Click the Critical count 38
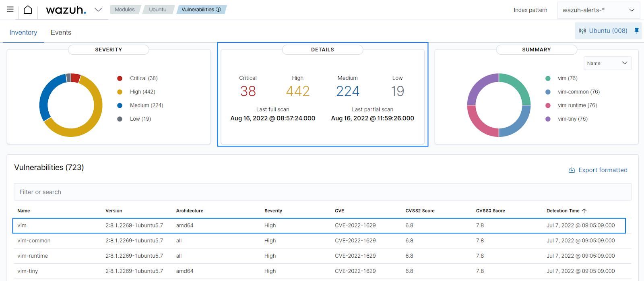Viewport: 644px width, 281px height. (x=248, y=91)
